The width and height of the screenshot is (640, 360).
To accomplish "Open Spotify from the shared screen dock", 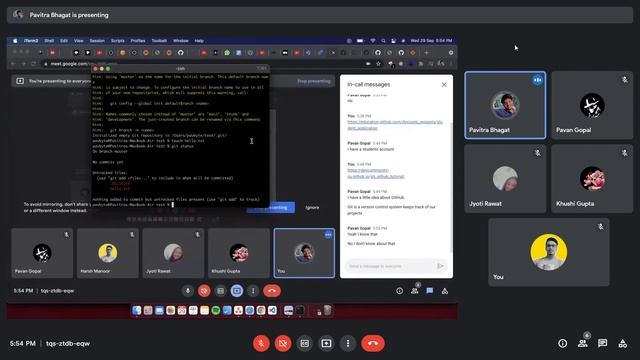I will point(216,311).
